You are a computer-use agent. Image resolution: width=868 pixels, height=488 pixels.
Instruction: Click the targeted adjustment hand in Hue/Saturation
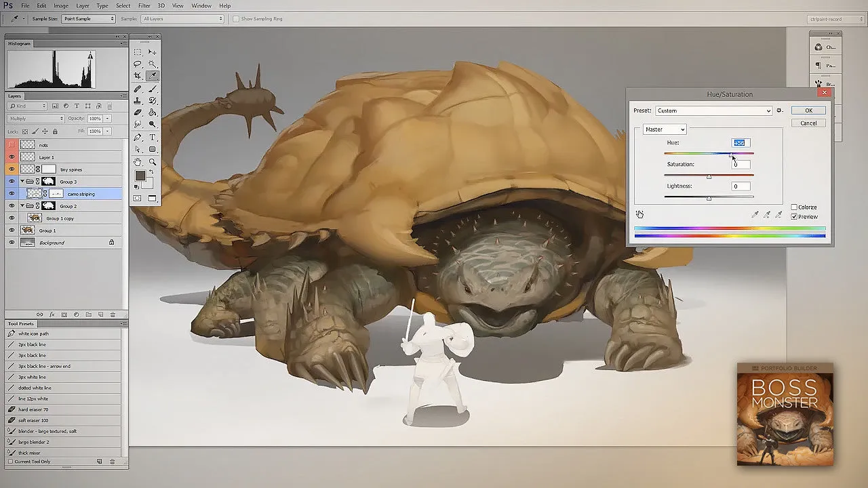(639, 214)
